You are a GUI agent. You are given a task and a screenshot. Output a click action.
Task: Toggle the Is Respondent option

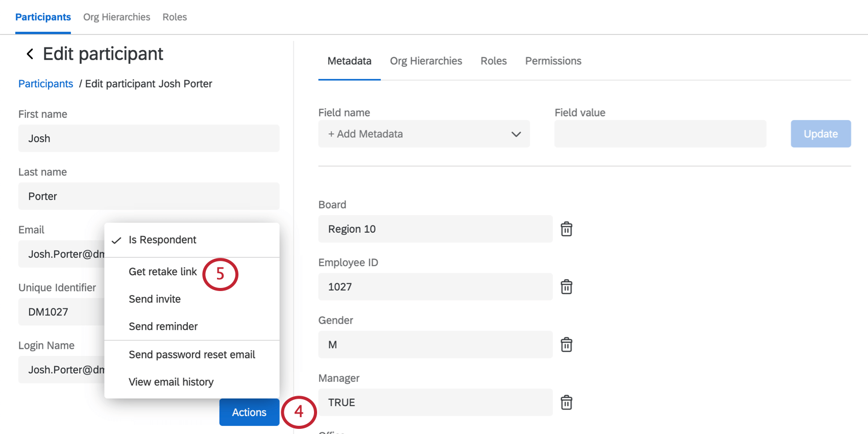[162, 240]
